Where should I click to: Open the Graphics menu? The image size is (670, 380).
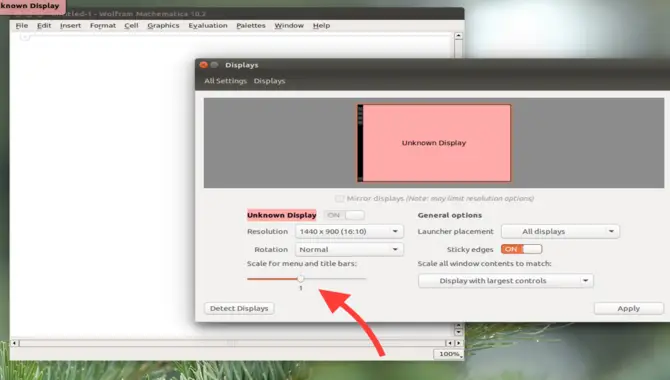pyautogui.click(x=163, y=26)
